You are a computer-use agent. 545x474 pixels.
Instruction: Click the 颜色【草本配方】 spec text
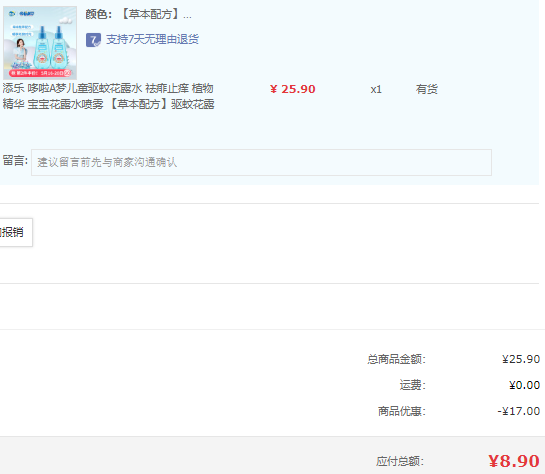point(138,14)
